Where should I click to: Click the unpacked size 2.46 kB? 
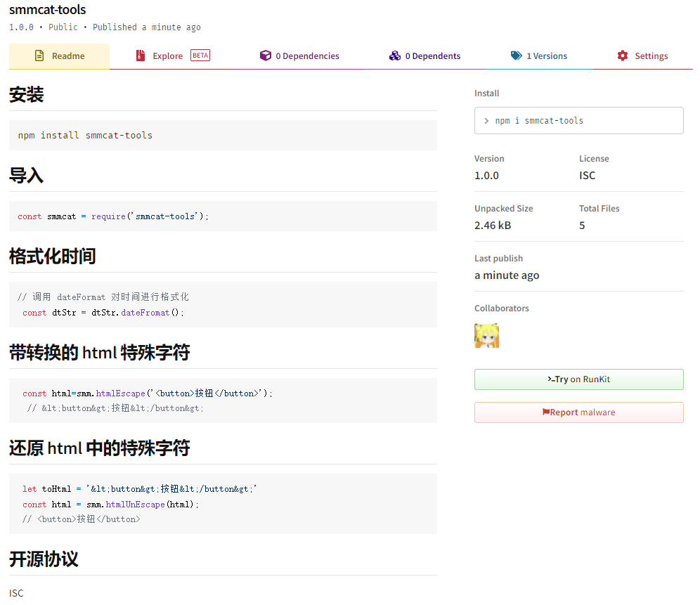click(493, 226)
